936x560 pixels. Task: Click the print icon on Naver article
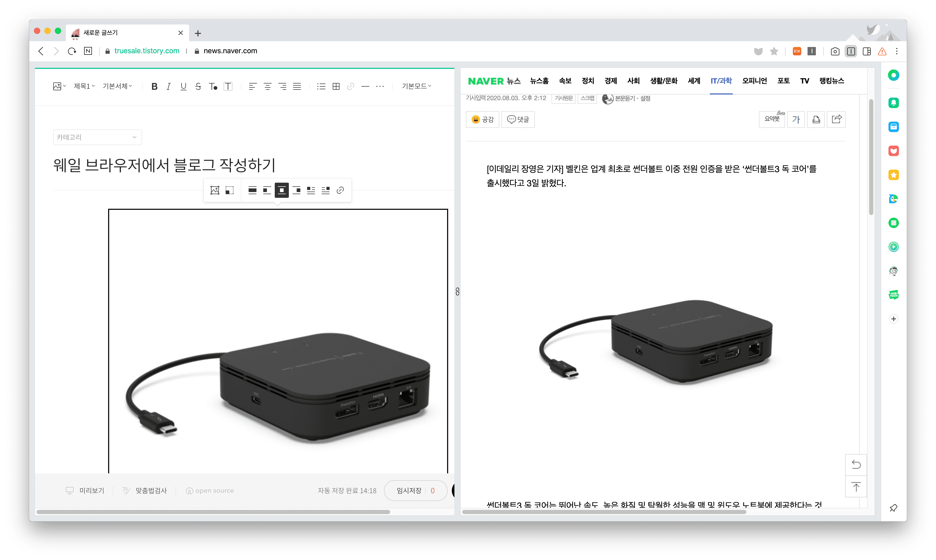click(816, 120)
